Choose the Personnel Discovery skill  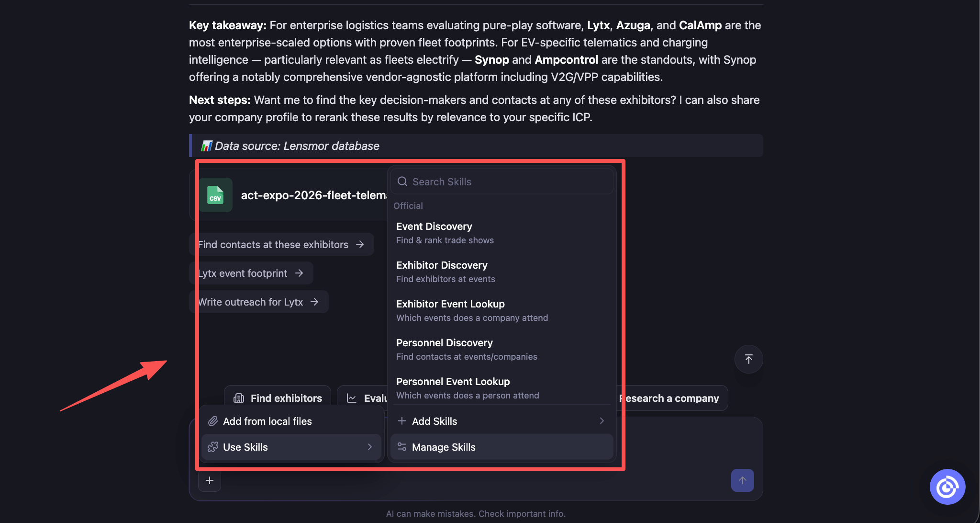(502, 349)
